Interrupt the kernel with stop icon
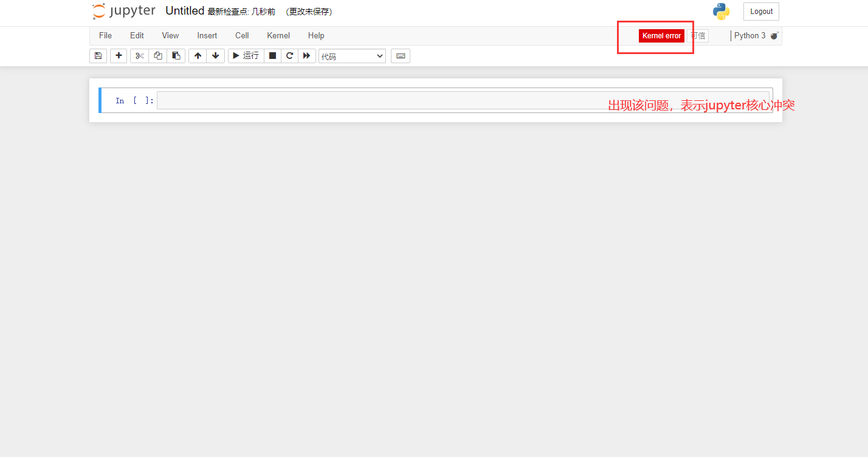Image resolution: width=868 pixels, height=457 pixels. pos(272,56)
